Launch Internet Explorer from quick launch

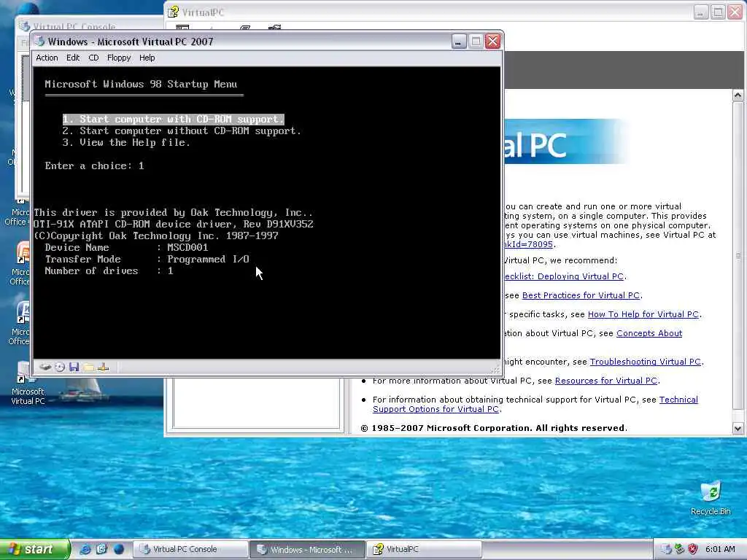point(85,550)
